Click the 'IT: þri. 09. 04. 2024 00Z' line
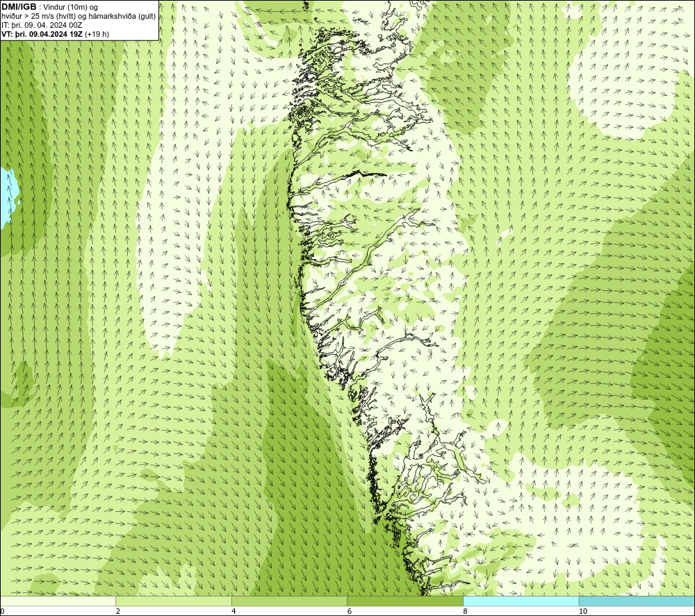 [x=42, y=25]
